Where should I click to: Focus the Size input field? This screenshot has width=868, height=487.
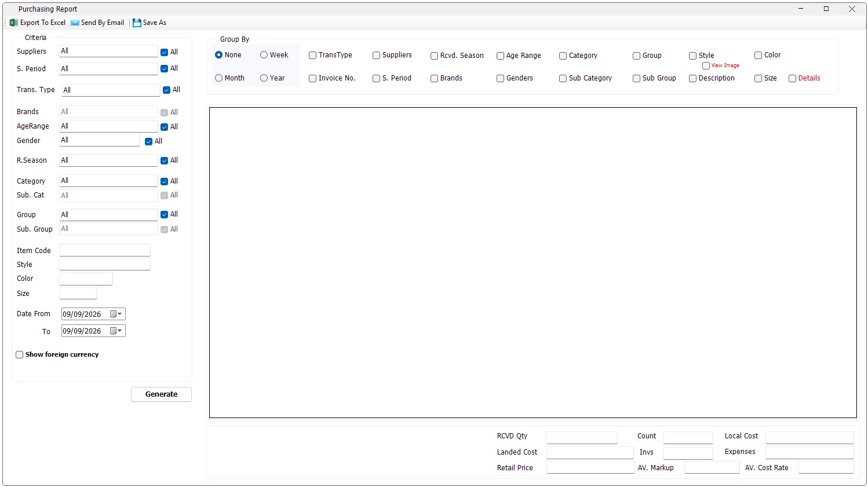click(x=78, y=293)
